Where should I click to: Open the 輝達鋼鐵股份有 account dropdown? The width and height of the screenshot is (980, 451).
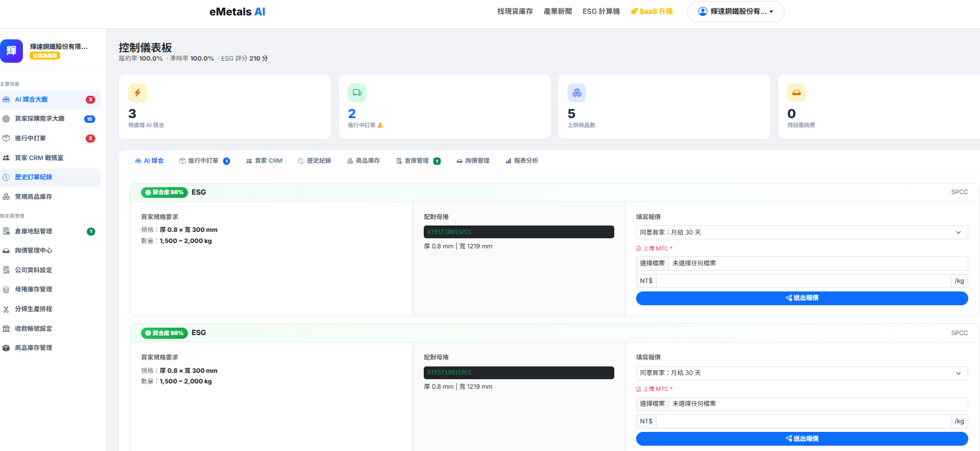(x=736, y=12)
